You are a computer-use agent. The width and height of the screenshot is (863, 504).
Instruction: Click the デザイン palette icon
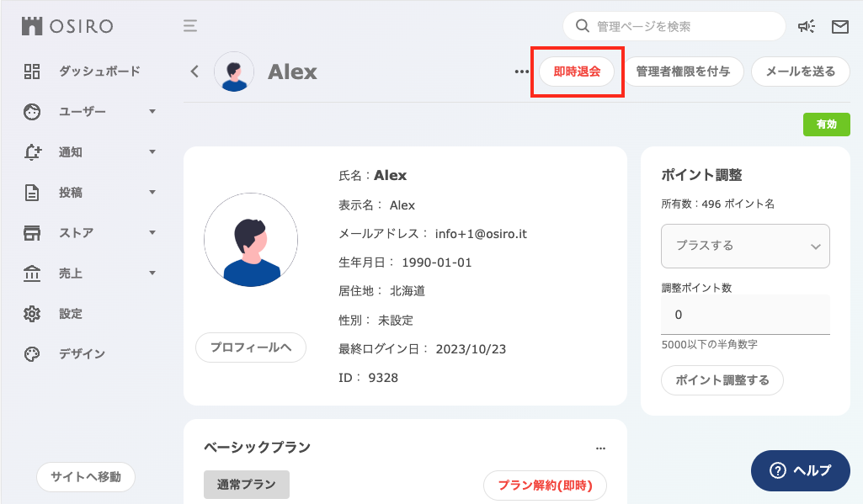(32, 353)
